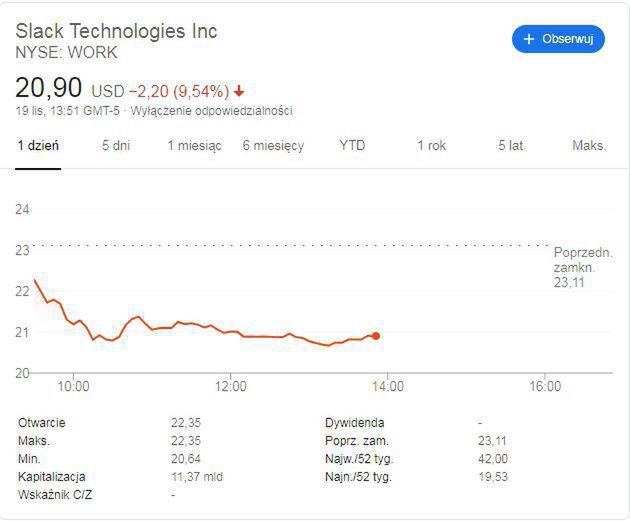Select the YTD tab

click(x=352, y=145)
